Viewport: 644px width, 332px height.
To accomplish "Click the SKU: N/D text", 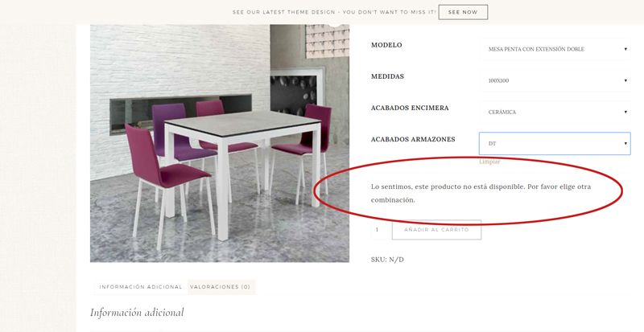I will tap(387, 260).
